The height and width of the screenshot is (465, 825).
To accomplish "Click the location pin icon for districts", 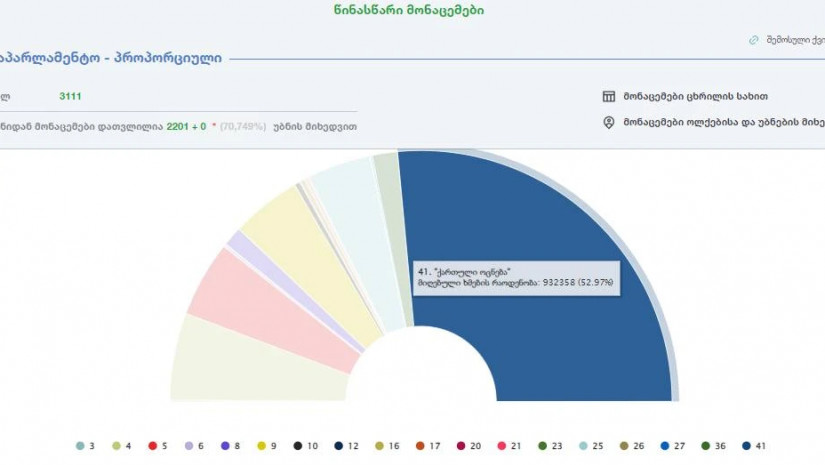I will click(608, 123).
